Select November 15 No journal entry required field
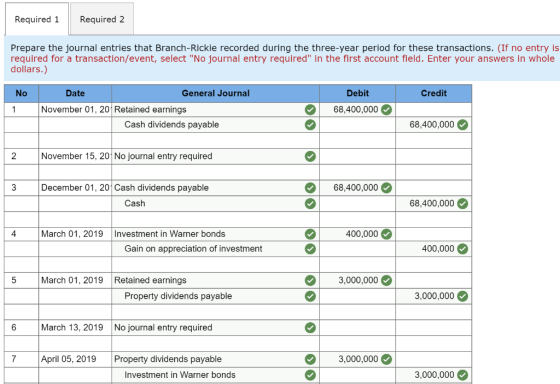 [x=215, y=156]
